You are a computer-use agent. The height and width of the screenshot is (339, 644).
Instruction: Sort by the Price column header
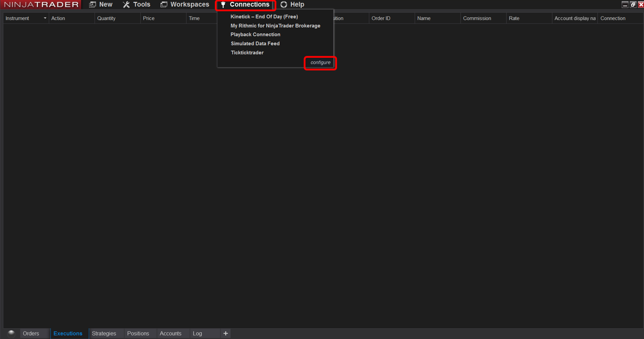point(163,18)
